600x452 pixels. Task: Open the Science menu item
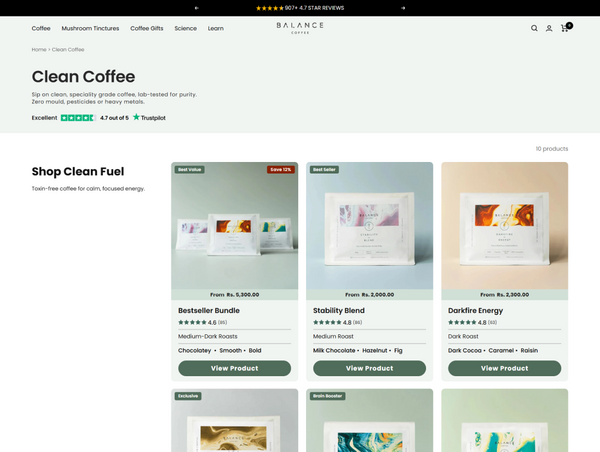pyautogui.click(x=186, y=28)
